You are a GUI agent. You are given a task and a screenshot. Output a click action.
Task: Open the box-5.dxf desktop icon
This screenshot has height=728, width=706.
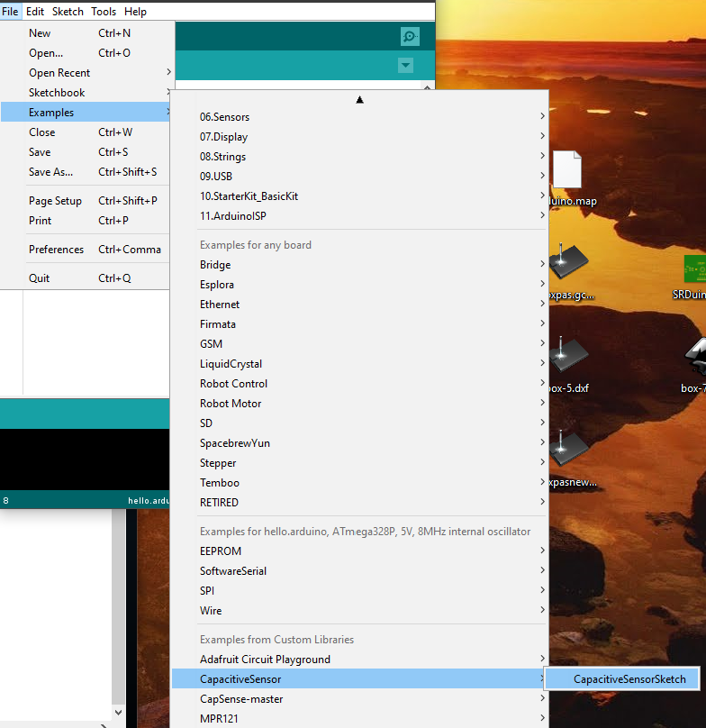(x=567, y=354)
